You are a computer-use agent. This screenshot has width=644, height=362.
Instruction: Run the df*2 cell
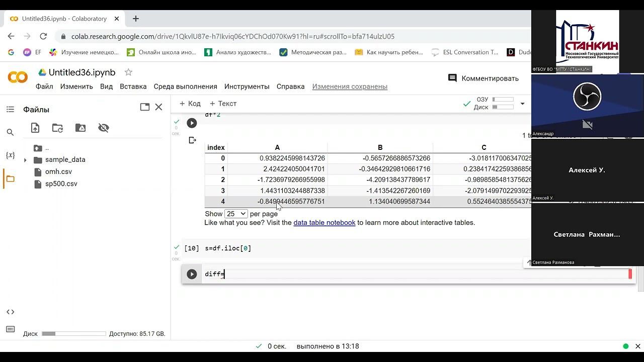point(192,123)
